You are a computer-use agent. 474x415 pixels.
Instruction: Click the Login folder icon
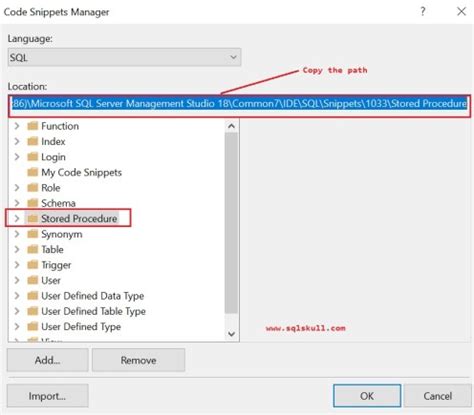[x=32, y=156]
